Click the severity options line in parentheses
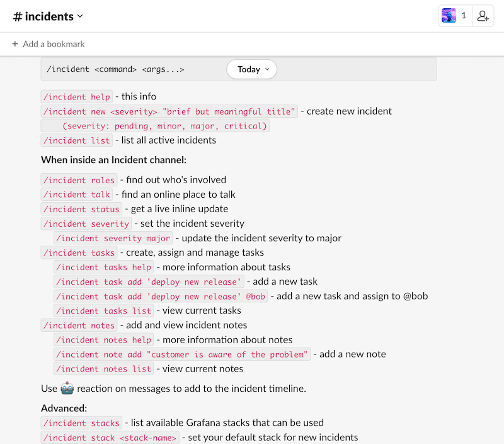504x444 pixels. (154, 125)
